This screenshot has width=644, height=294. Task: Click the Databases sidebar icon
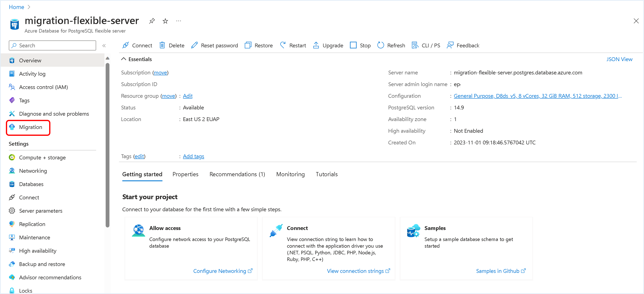click(12, 184)
